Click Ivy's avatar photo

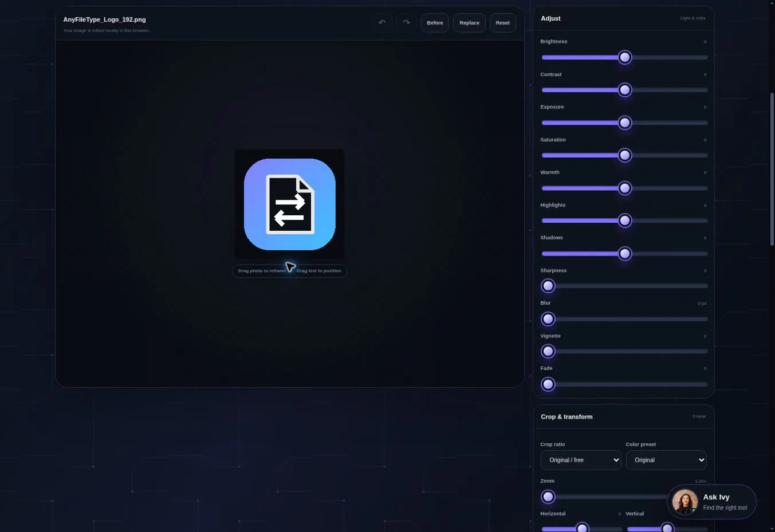pyautogui.click(x=685, y=502)
